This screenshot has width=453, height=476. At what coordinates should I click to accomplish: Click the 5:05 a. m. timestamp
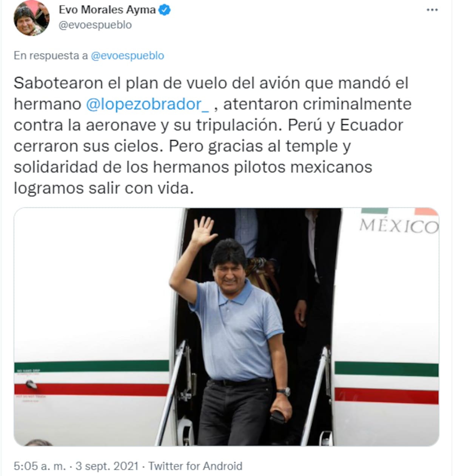pyautogui.click(x=40, y=466)
